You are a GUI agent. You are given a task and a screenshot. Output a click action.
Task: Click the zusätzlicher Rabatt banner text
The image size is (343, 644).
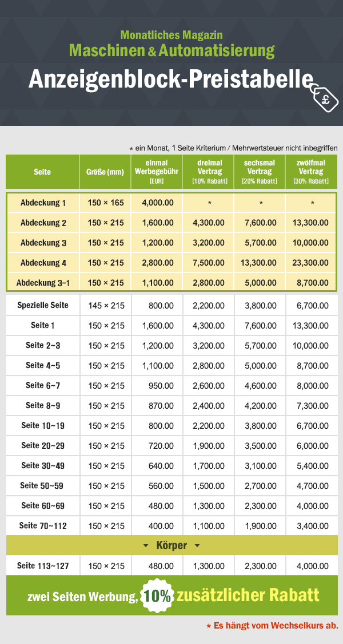click(248, 595)
